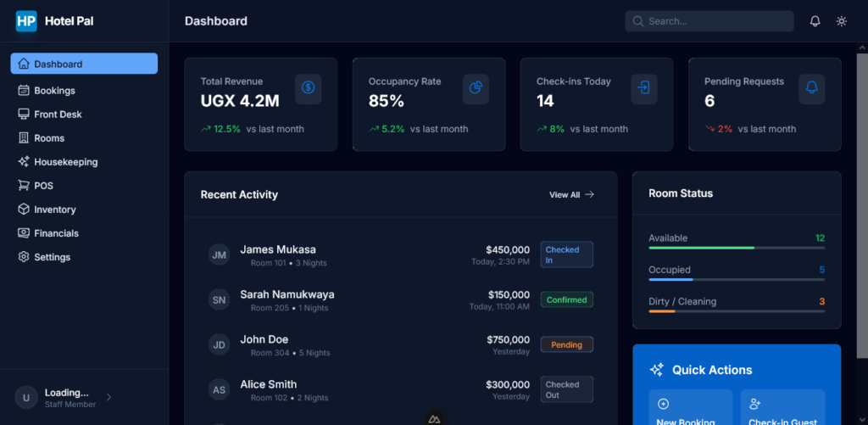Go to Housekeeping in the sidebar
868x425 pixels.
pyautogui.click(x=65, y=162)
